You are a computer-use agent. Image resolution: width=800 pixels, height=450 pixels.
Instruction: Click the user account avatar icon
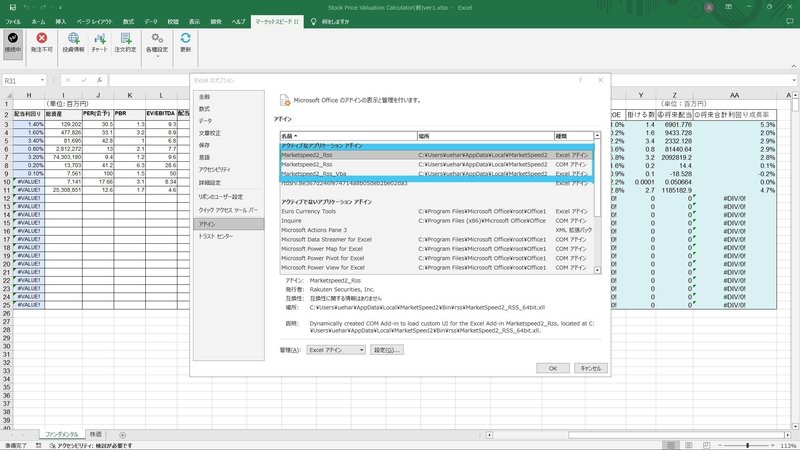point(709,7)
